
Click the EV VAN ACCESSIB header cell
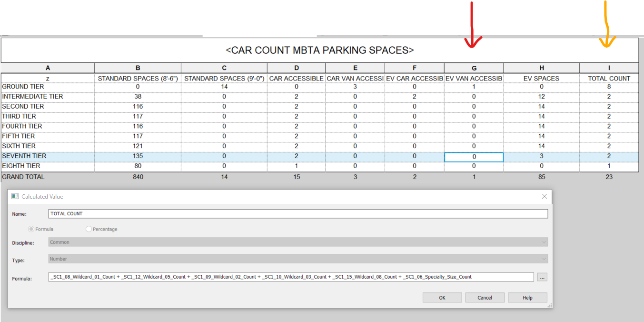coord(474,78)
